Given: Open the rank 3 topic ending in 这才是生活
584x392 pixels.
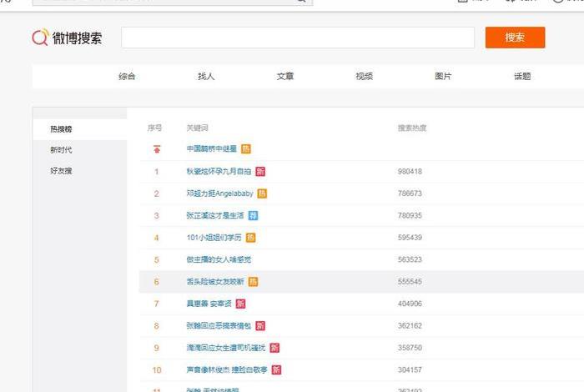Looking at the screenshot, I should point(215,215).
